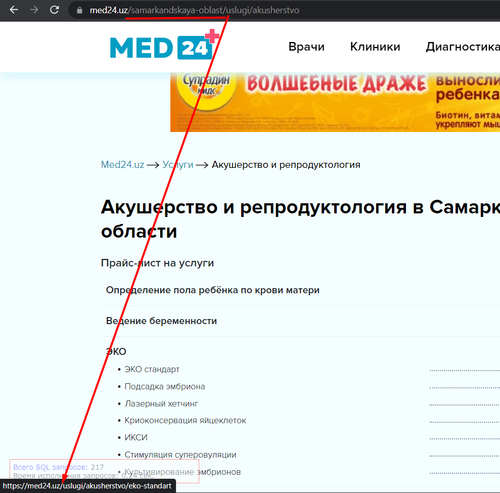Image resolution: width=500 pixels, height=493 pixels.
Task: Click the Всего SQL запросов debug text
Action: coord(59,467)
